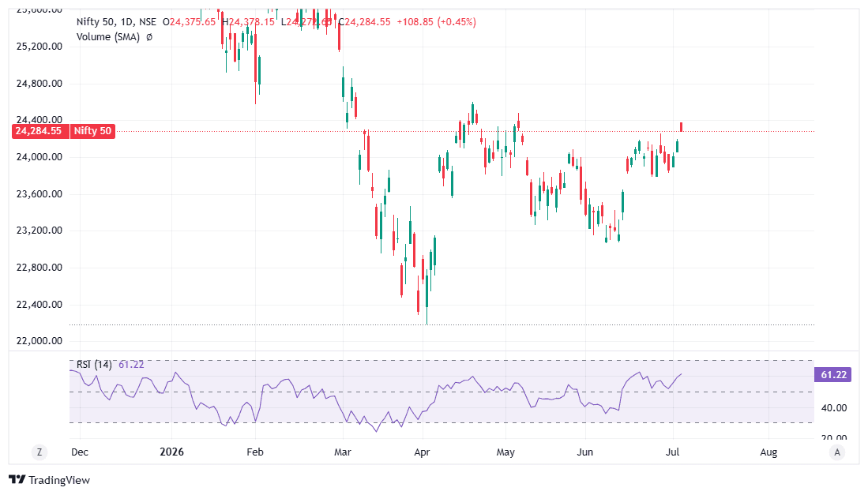Viewport: 868px width, 495px height.
Task: Click the 24,800.00 price axis label
Action: pos(39,84)
